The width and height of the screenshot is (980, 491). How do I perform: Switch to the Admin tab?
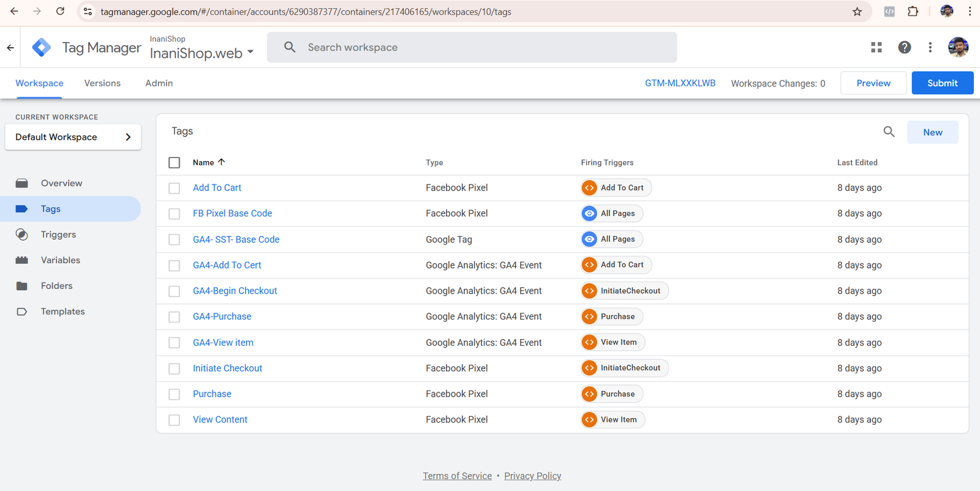(x=159, y=83)
